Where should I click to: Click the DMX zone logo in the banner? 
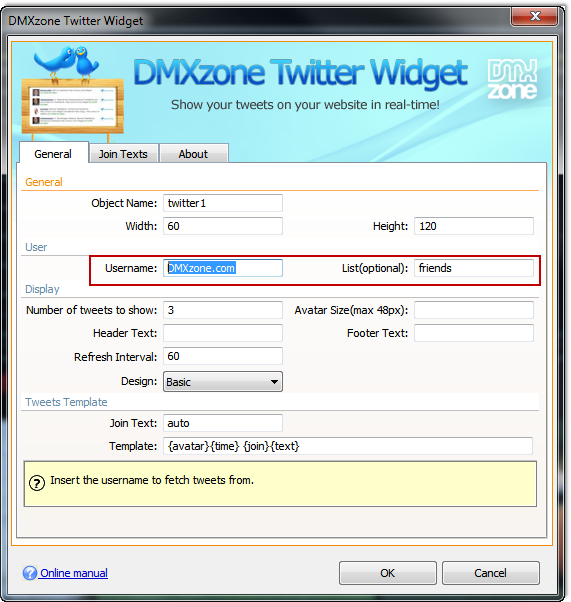[512, 79]
